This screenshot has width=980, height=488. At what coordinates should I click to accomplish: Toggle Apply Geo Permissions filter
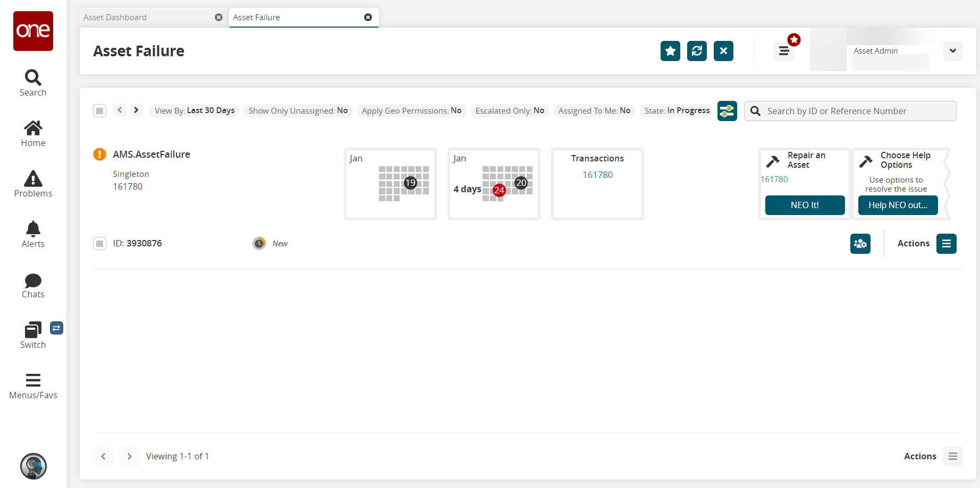(x=411, y=110)
